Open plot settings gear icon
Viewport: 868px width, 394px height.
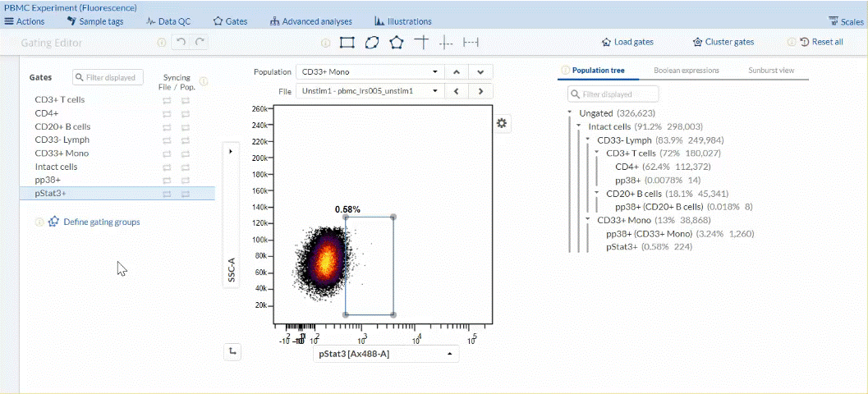pyautogui.click(x=503, y=123)
